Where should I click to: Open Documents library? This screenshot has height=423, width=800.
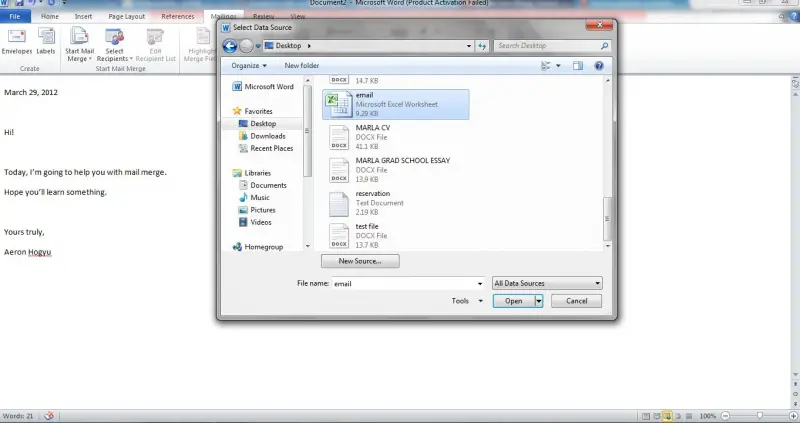point(263,185)
